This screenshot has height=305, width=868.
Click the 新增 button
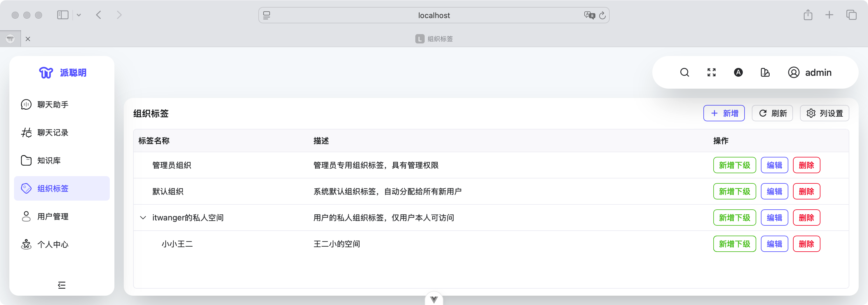[724, 113]
